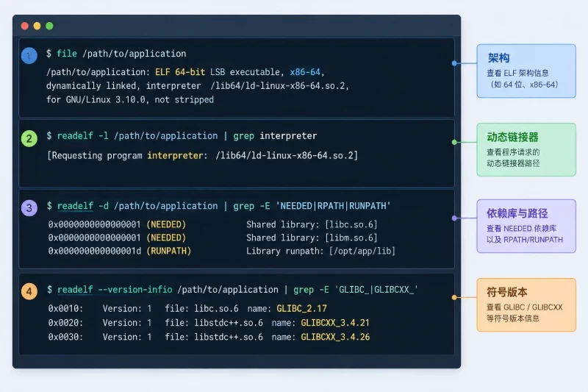Click the yellow "(RUNPATH)" tag

coord(169,251)
